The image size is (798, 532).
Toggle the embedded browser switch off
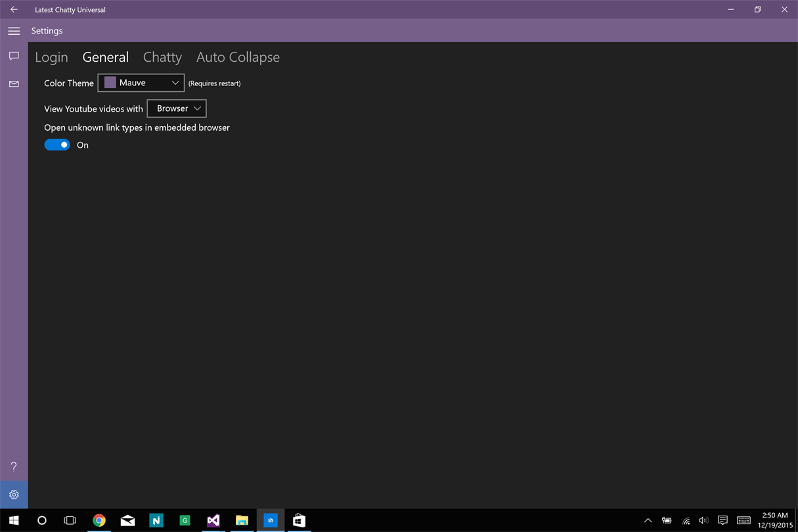[57, 144]
